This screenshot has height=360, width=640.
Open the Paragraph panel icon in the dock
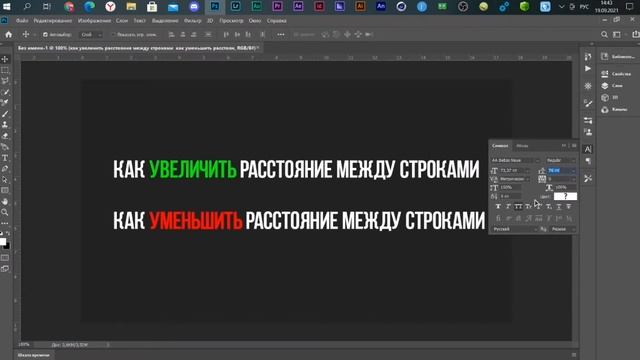588,161
